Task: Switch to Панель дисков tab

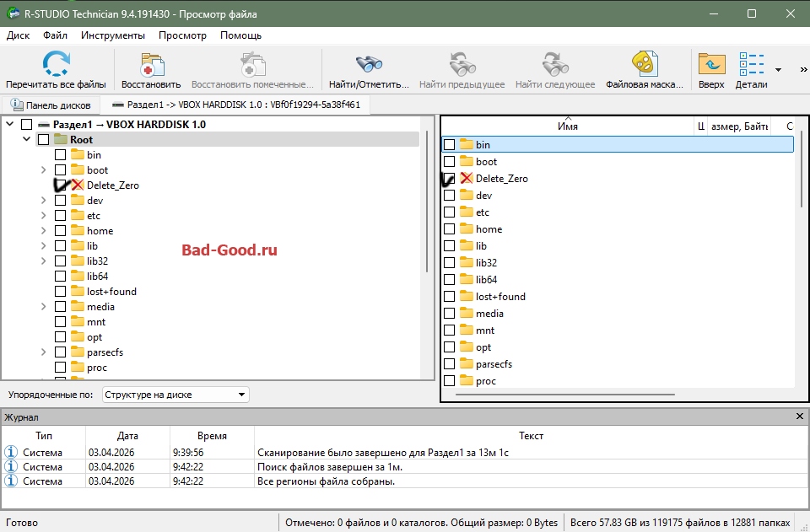Action: coord(51,105)
